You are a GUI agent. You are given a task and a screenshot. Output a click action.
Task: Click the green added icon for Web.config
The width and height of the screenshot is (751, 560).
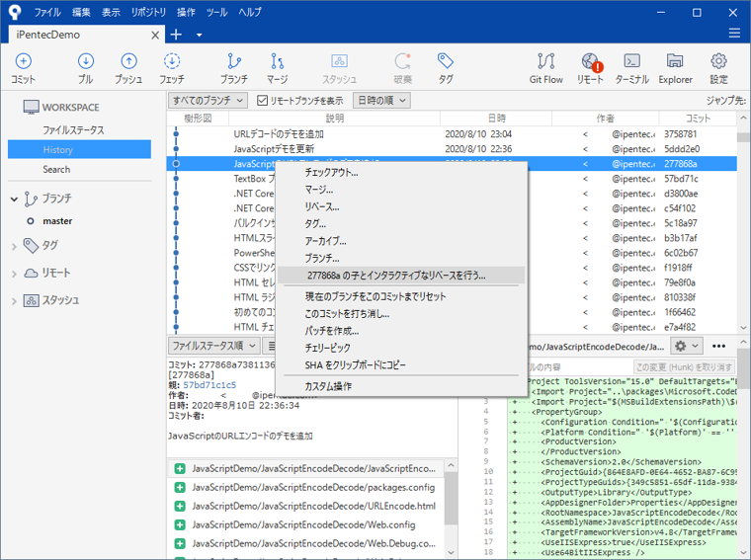(180, 525)
